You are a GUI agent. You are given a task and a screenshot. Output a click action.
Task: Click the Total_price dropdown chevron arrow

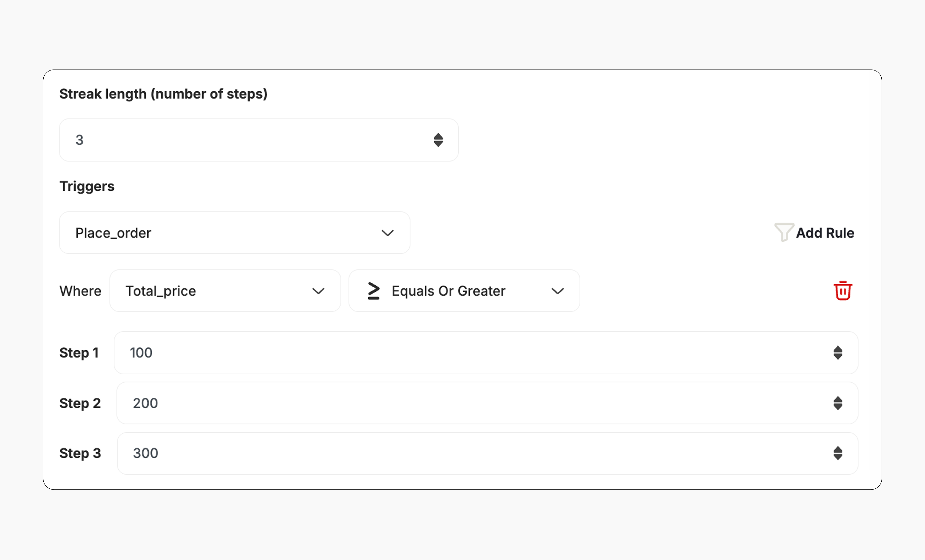coord(318,291)
